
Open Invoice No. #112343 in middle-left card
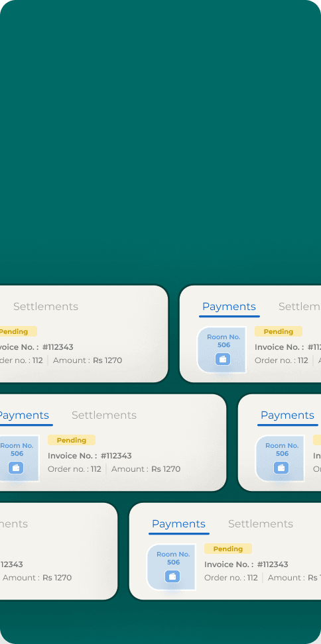pyautogui.click(x=90, y=456)
